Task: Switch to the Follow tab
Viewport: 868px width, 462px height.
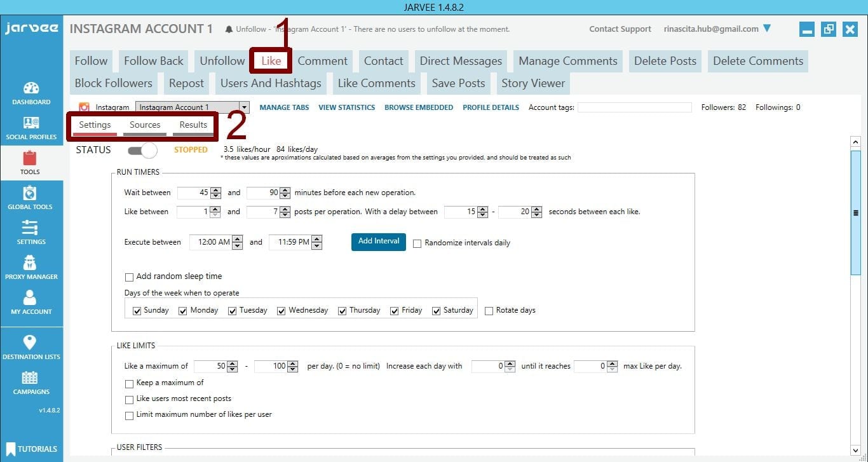Action: click(x=91, y=61)
